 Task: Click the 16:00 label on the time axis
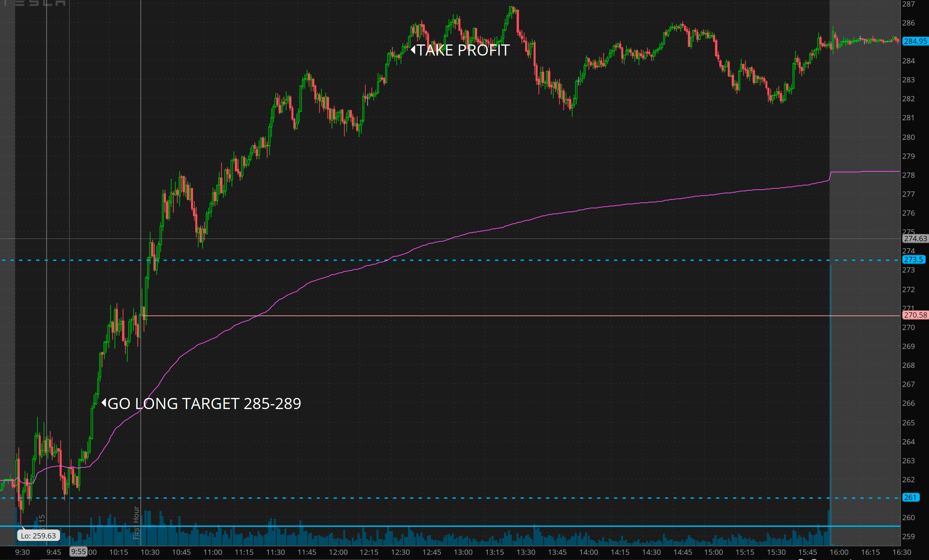pos(839,552)
